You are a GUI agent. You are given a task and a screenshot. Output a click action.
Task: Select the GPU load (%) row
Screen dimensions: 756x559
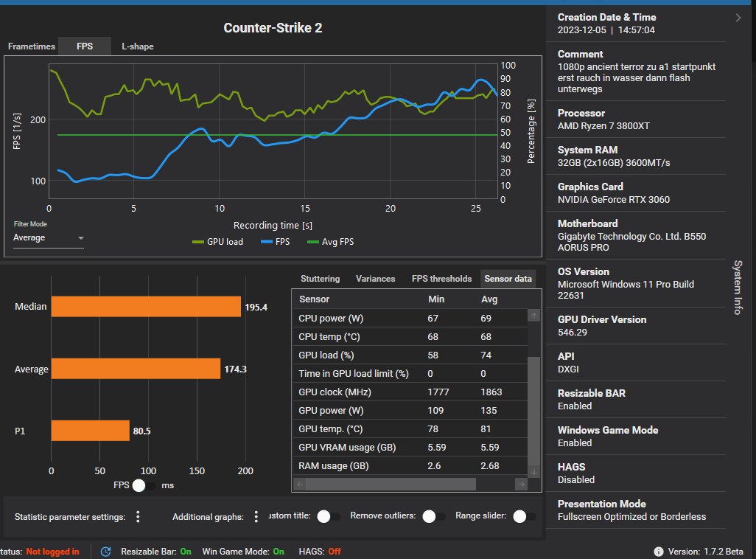(410, 355)
